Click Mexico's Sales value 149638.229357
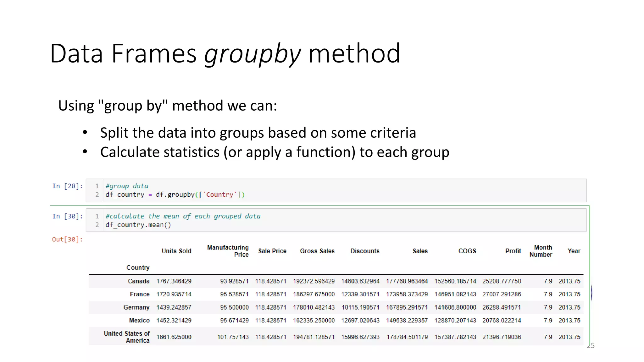The image size is (644, 362). tap(407, 321)
